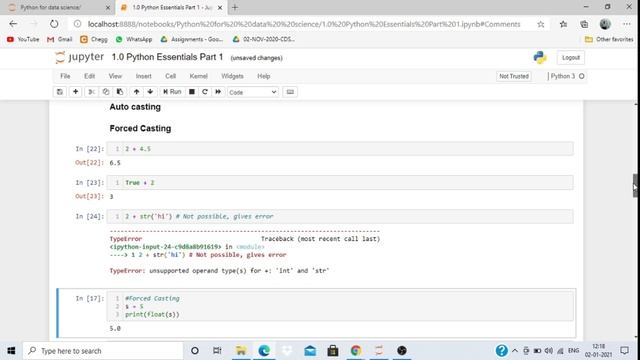Open Other favorites folder

coord(609,39)
